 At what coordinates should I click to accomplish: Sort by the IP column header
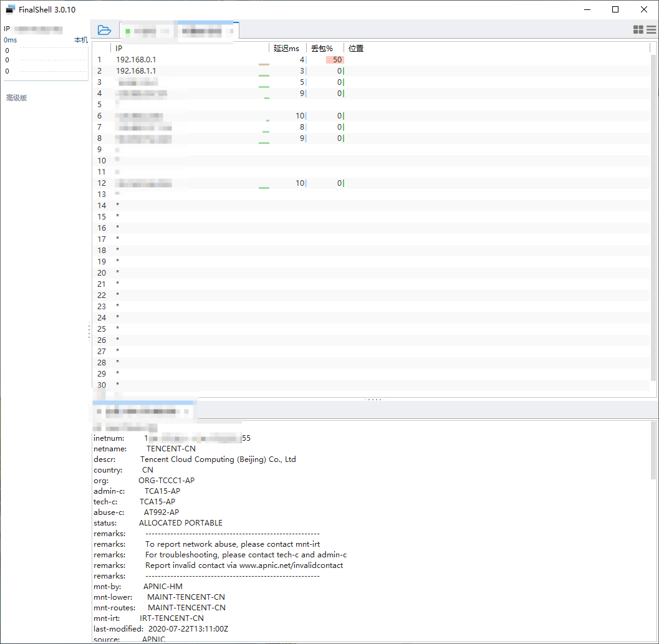pyautogui.click(x=187, y=48)
